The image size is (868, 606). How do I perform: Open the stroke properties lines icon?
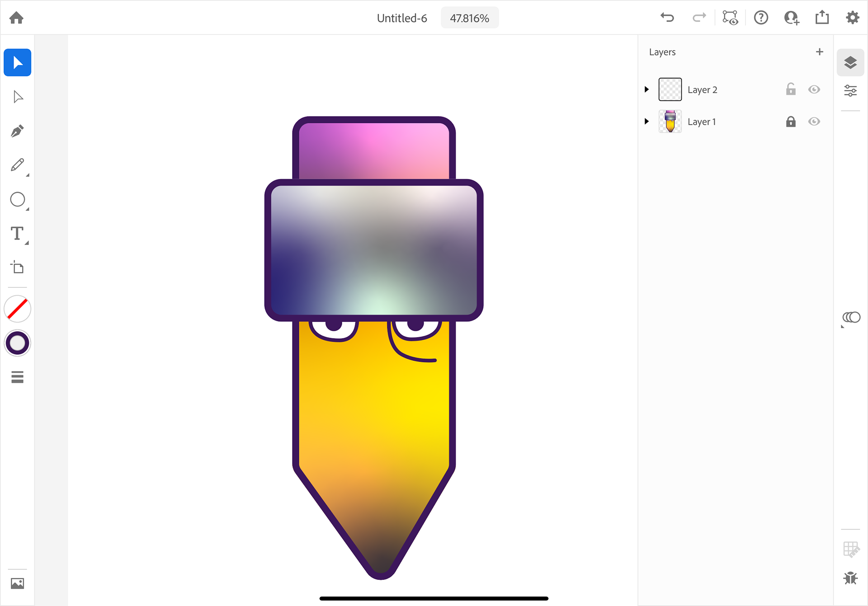tap(18, 377)
